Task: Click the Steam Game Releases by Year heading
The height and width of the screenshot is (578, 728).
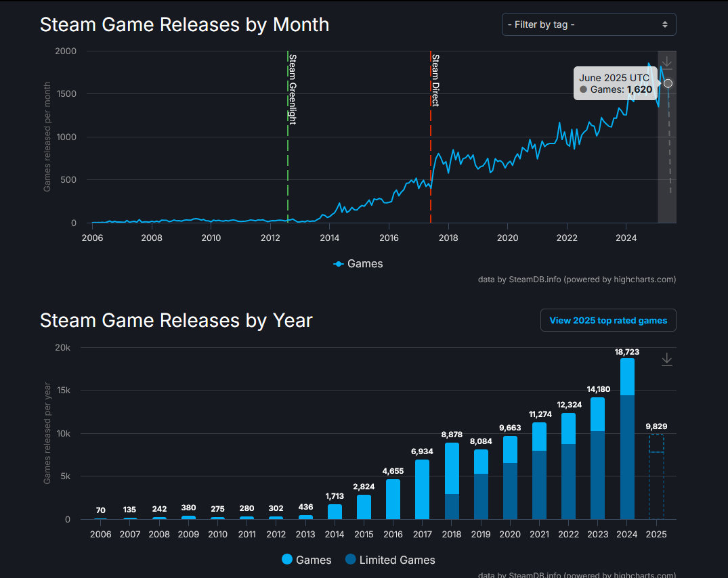Action: tap(177, 321)
